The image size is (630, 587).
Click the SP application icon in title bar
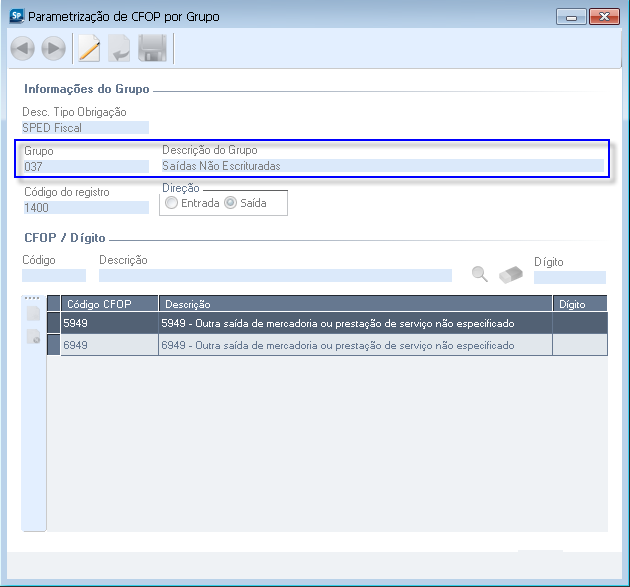(16, 16)
